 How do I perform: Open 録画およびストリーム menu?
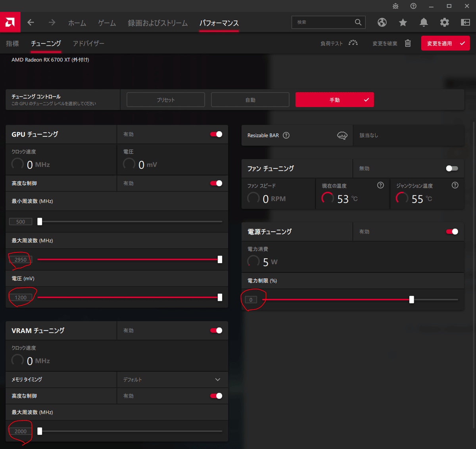tap(158, 23)
